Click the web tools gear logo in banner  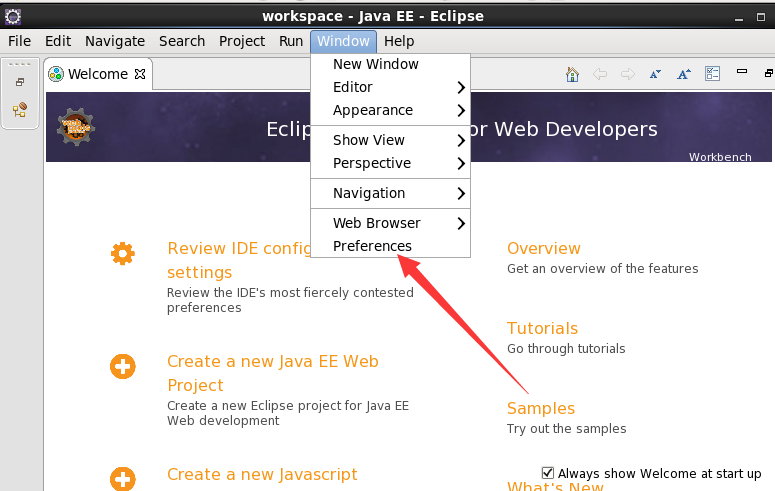pyautogui.click(x=76, y=127)
